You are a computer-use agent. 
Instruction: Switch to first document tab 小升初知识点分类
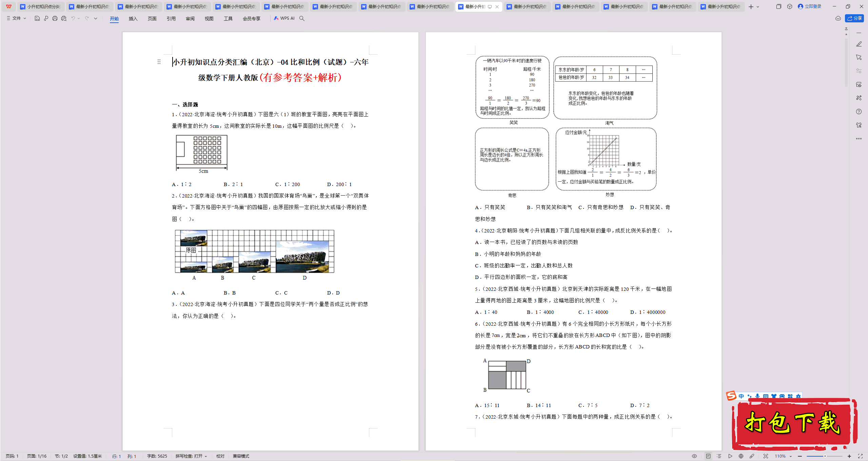[x=40, y=6]
